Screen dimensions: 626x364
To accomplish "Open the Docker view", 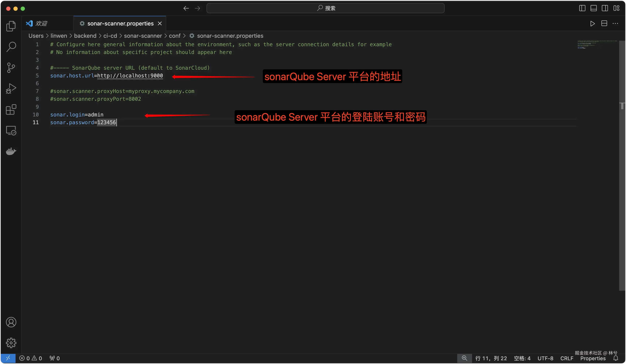I will (11, 151).
